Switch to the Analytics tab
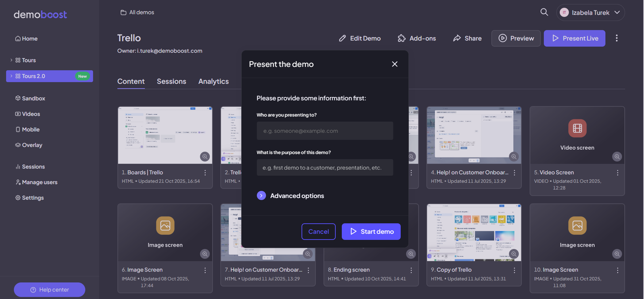This screenshot has height=299, width=644. [214, 81]
